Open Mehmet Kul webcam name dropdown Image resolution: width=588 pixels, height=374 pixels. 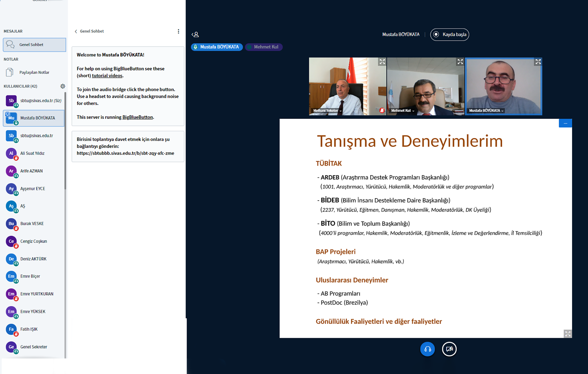[402, 111]
